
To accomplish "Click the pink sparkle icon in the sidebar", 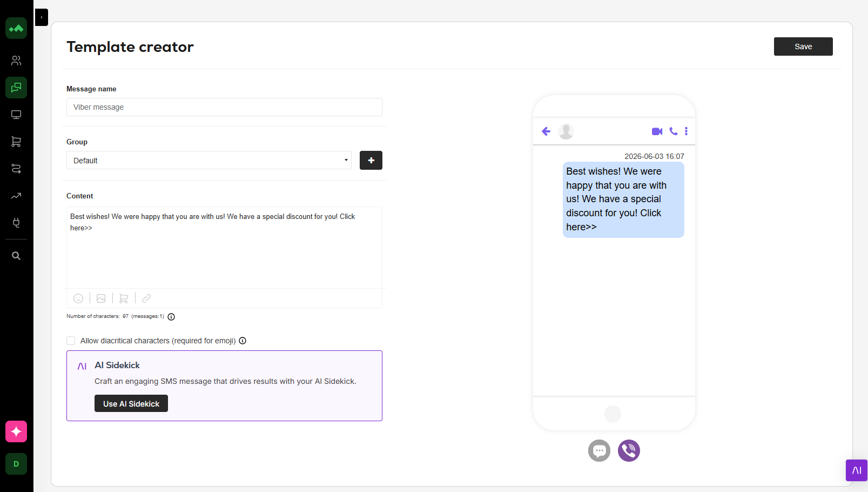I will [x=16, y=431].
